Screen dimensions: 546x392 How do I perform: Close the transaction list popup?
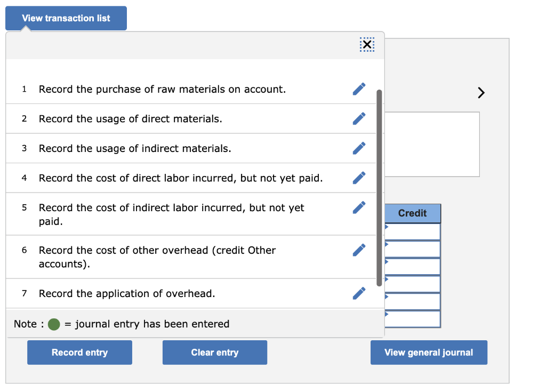(x=367, y=44)
